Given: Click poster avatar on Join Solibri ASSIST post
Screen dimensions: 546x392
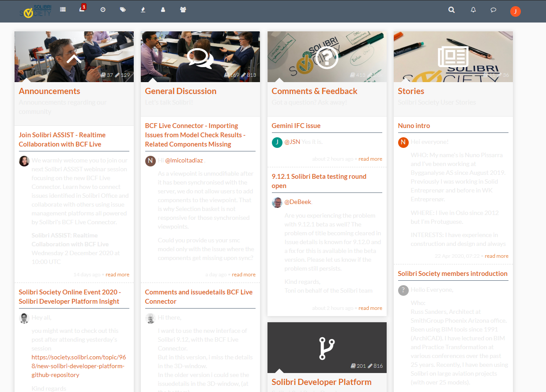Looking at the screenshot, I should (x=24, y=161).
